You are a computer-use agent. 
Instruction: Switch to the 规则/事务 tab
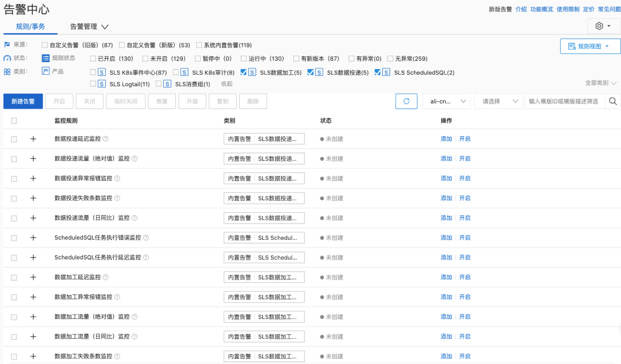coord(30,26)
